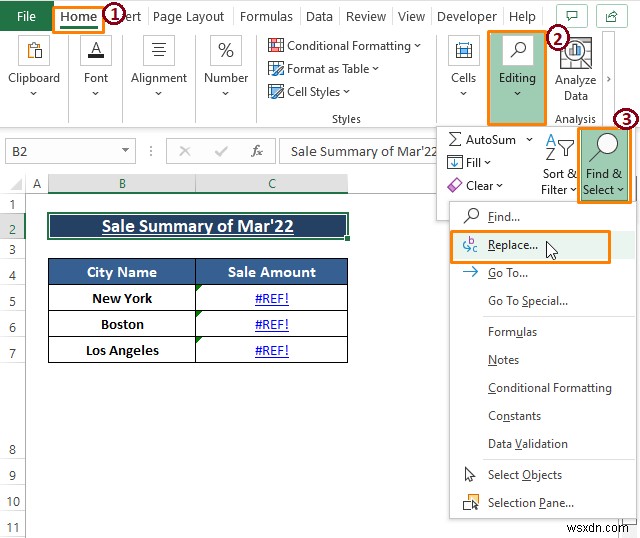
Task: Expand the Font group chevron
Action: [96, 93]
